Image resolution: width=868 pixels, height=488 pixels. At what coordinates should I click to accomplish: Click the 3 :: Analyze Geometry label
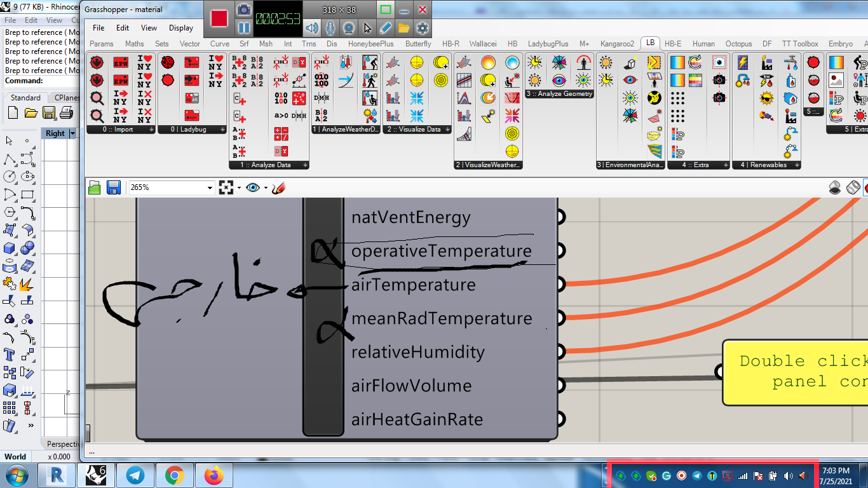pos(559,93)
